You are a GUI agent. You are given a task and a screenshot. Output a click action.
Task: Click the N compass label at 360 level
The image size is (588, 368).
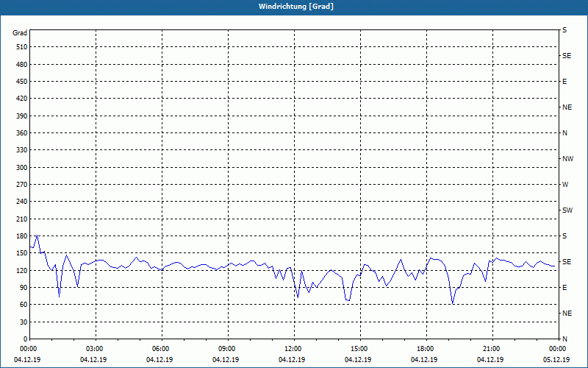pyautogui.click(x=564, y=133)
